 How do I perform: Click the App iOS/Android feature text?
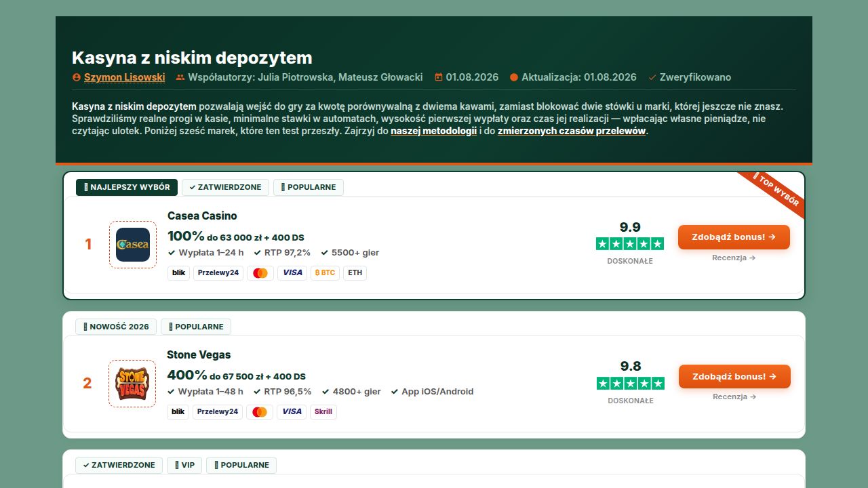click(x=433, y=392)
